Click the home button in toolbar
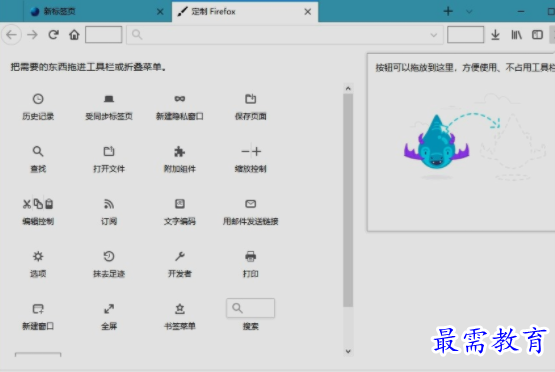 pyautogui.click(x=74, y=35)
